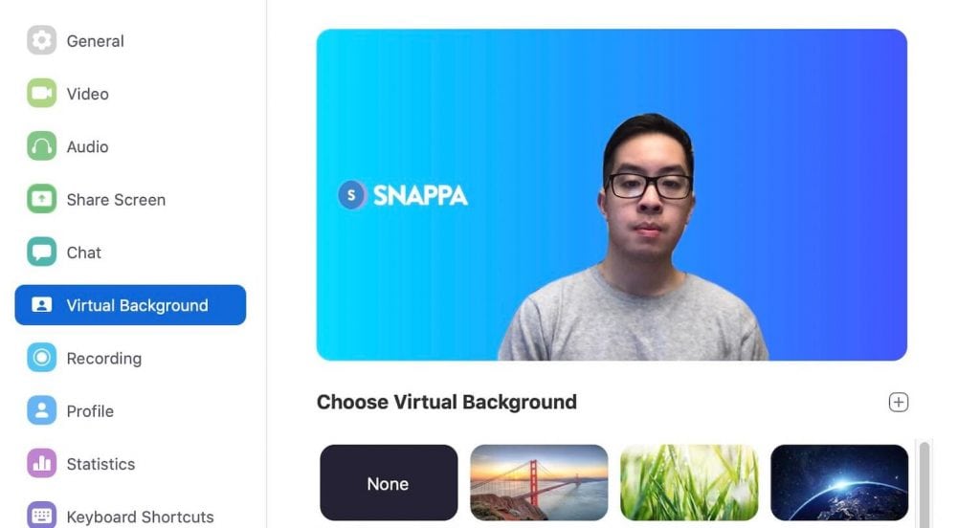This screenshot has width=980, height=528.
Task: Select the Share Screen icon
Action: pos(42,199)
